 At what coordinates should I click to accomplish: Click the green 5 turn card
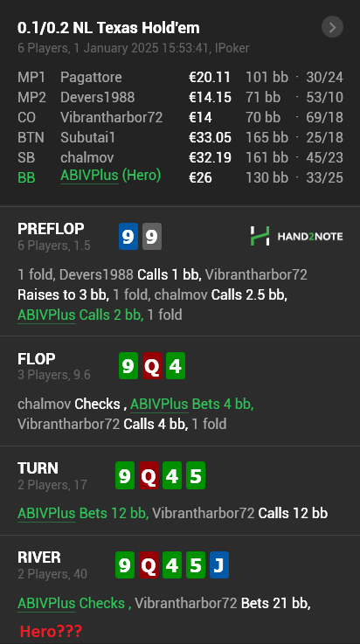[196, 475]
